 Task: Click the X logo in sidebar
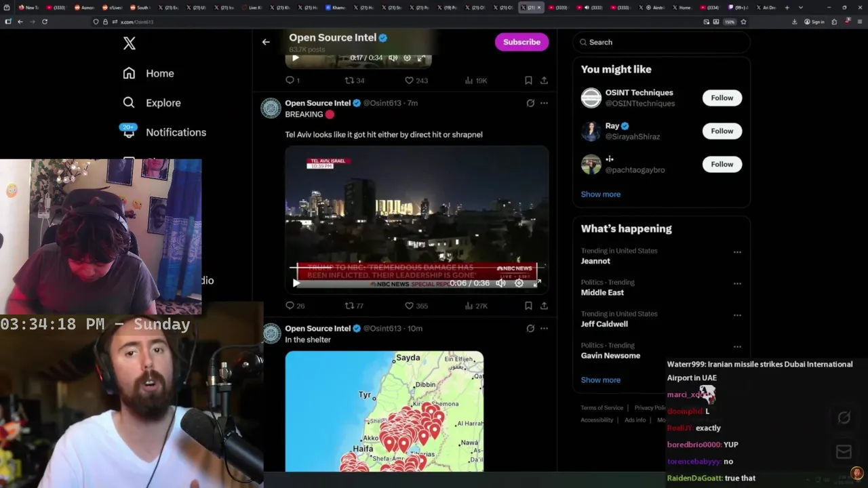(129, 43)
